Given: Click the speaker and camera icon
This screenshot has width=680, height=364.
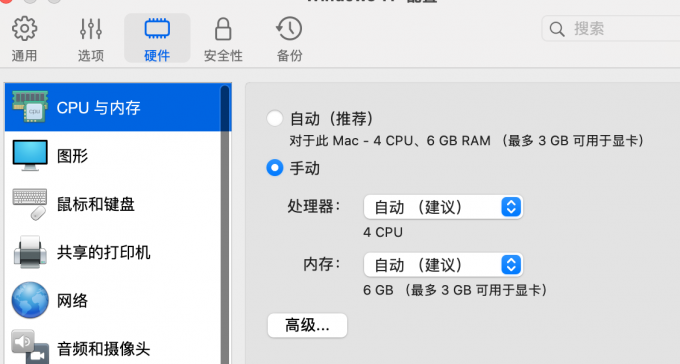Looking at the screenshot, I should tap(30, 347).
